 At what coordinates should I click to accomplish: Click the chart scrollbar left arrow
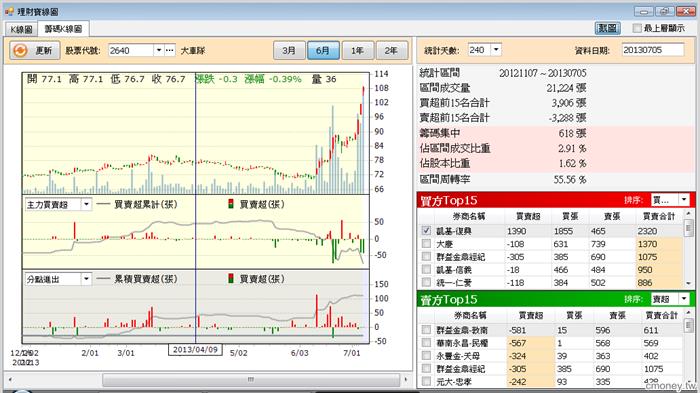[x=10, y=380]
